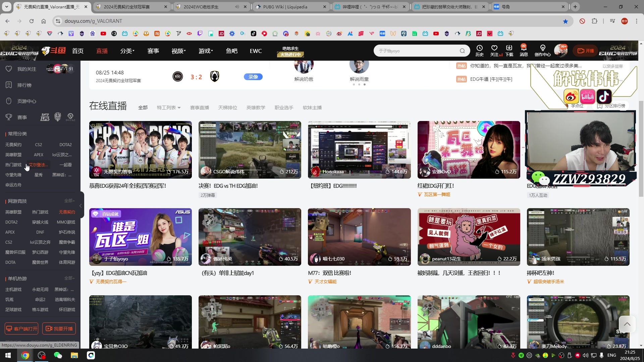Open the 历史 history clock icon
The image size is (644, 362).
click(480, 51)
